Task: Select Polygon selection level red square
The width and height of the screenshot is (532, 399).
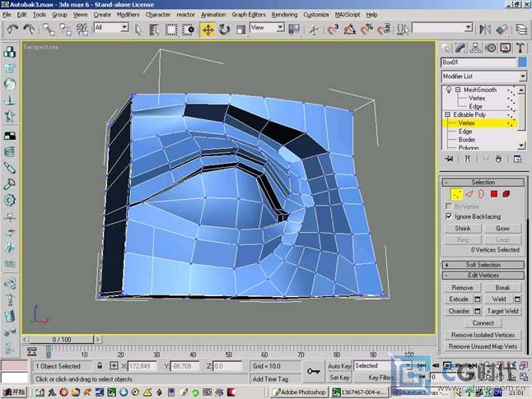Action: (494, 194)
